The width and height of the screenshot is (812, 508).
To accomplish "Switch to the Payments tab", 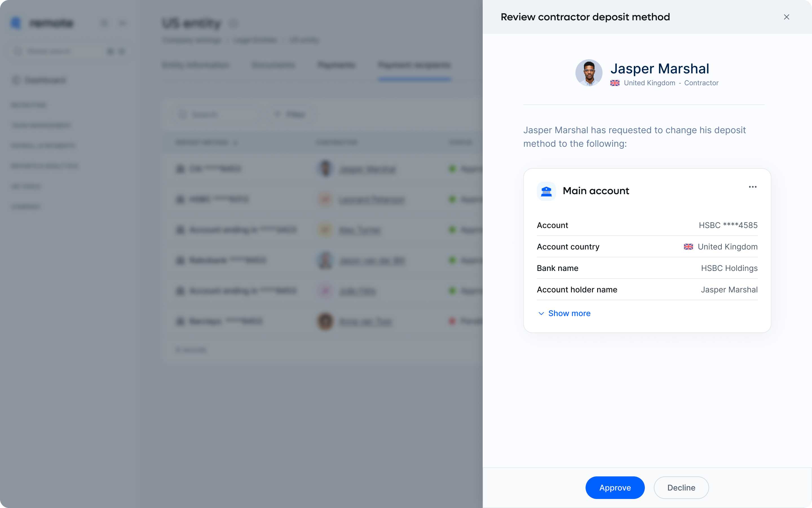I will click(336, 65).
